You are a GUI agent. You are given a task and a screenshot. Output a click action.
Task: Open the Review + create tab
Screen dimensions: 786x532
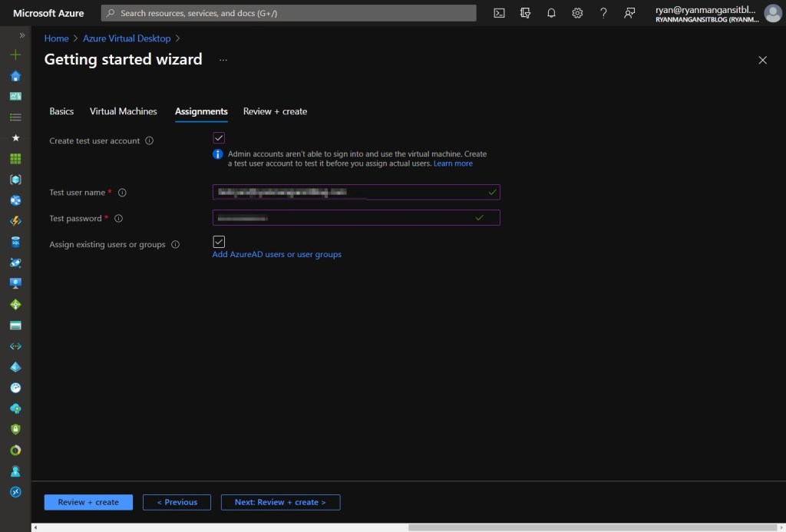coord(276,111)
